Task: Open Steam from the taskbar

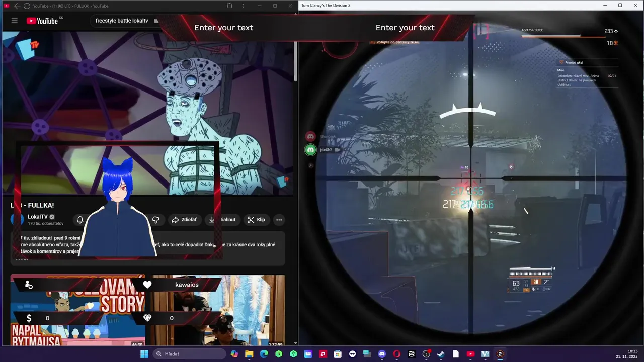Action: click(x=441, y=354)
